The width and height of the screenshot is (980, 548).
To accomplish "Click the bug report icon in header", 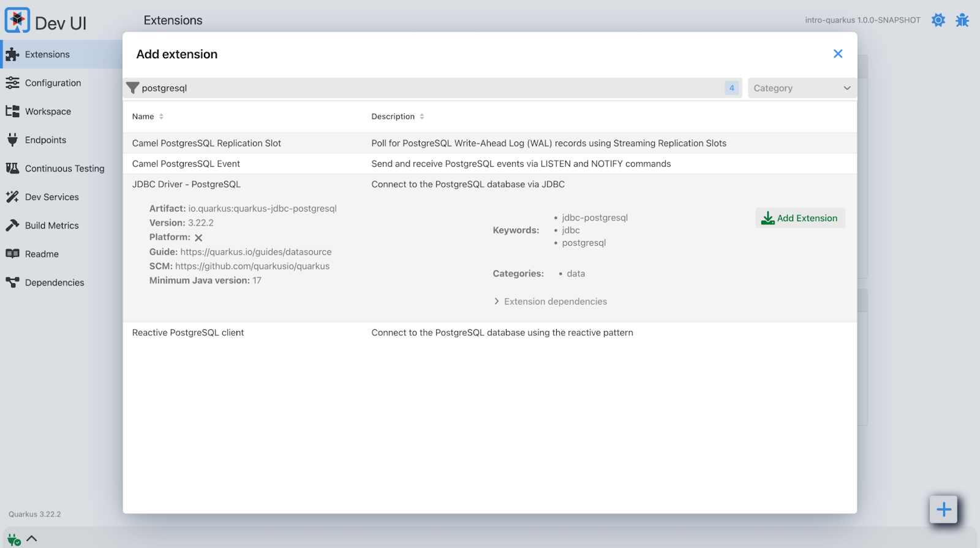I will coord(962,20).
